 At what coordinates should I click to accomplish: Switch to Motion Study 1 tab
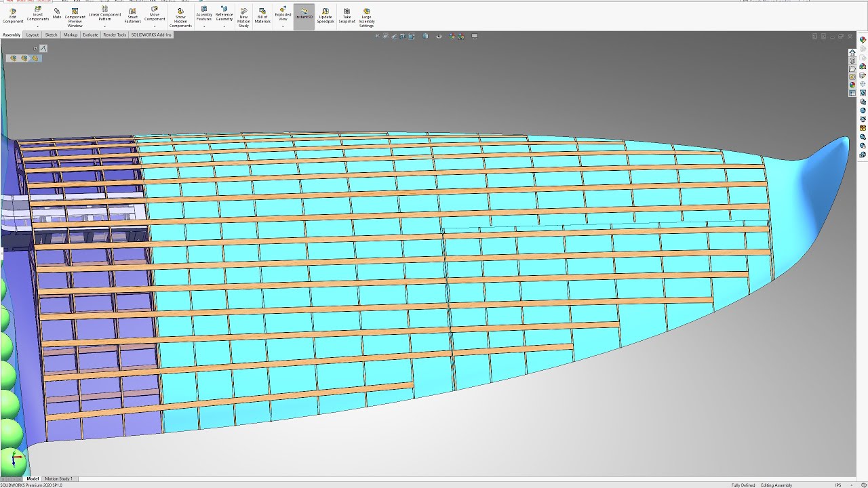(x=58, y=479)
